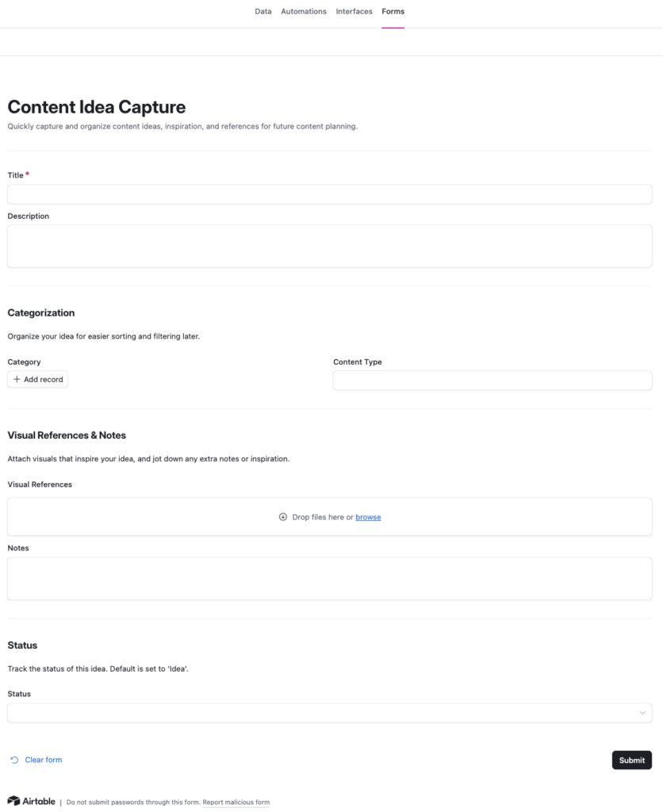663x812 pixels.
Task: Click the download icon in file drop area
Action: click(283, 517)
